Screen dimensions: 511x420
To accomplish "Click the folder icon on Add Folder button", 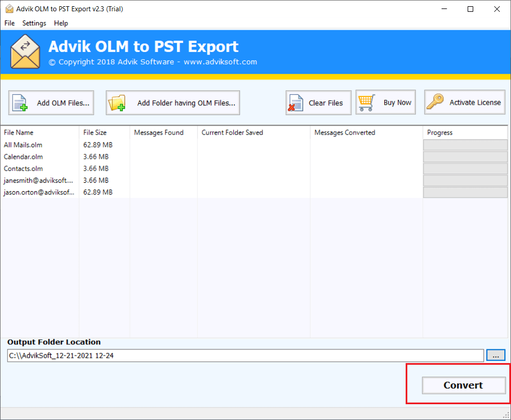I will 117,103.
